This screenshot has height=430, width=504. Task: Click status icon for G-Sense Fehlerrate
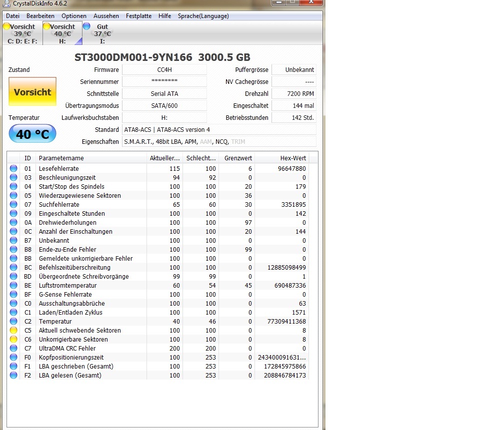click(13, 294)
